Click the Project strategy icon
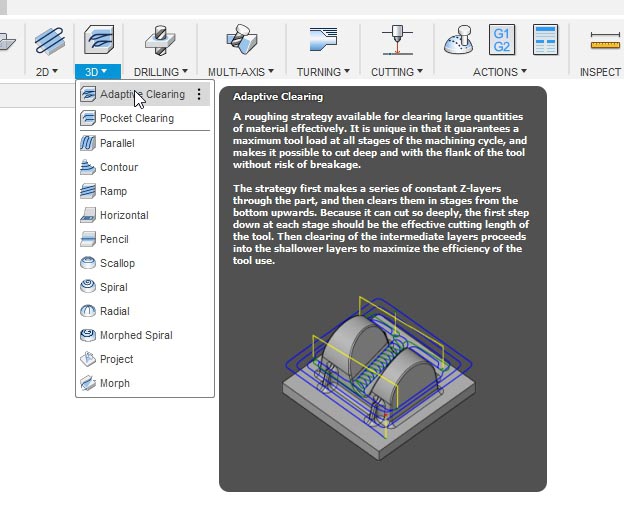Screen dimensions: 624x516 coord(88,359)
